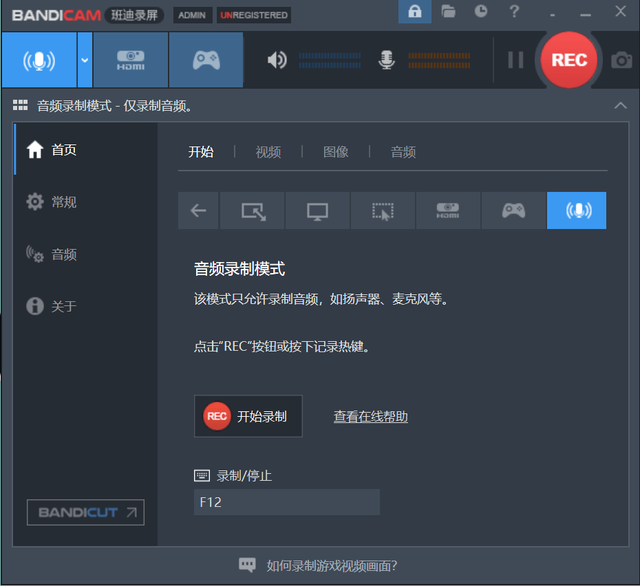Open the 如何录制游戏视频画面? tip link

[332, 566]
